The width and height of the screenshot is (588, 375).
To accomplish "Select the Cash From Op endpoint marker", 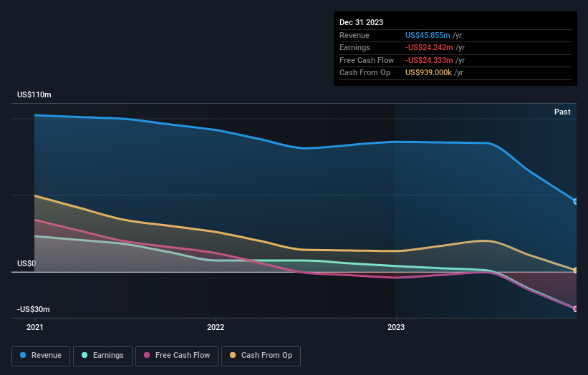I will tap(576, 271).
